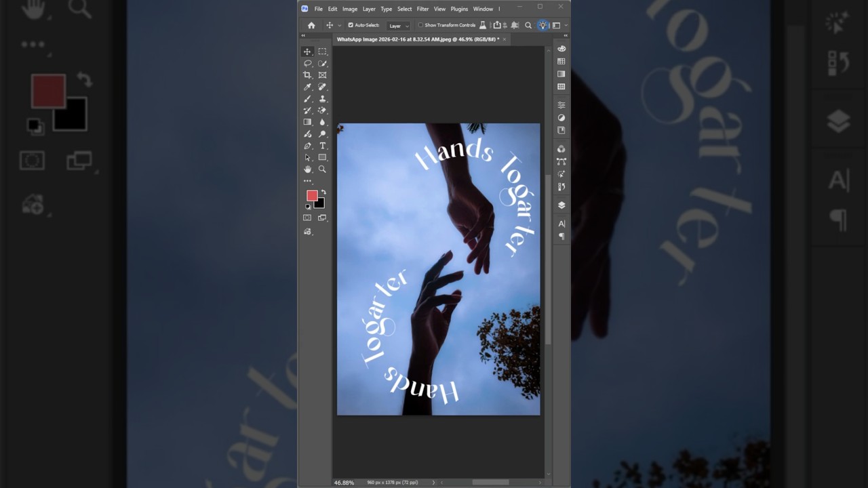Select the Spot Healing Brush tool
868x488 pixels.
tap(322, 87)
